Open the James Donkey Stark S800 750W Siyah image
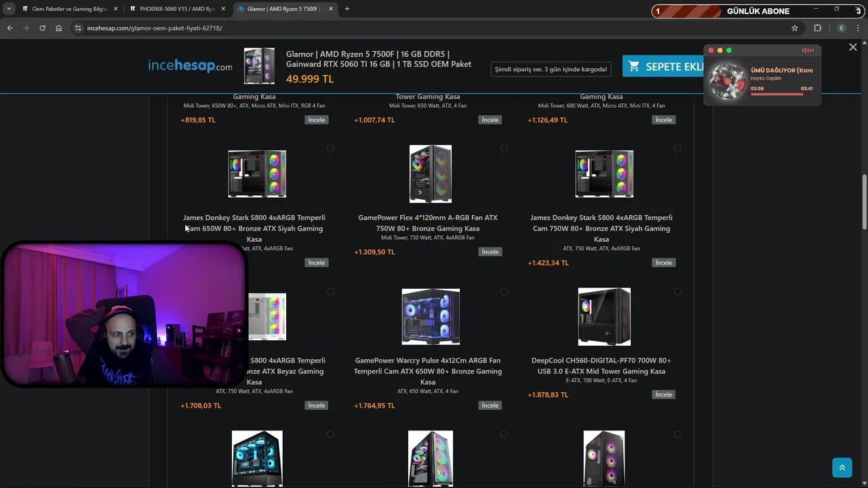868x488 pixels. pyautogui.click(x=604, y=174)
